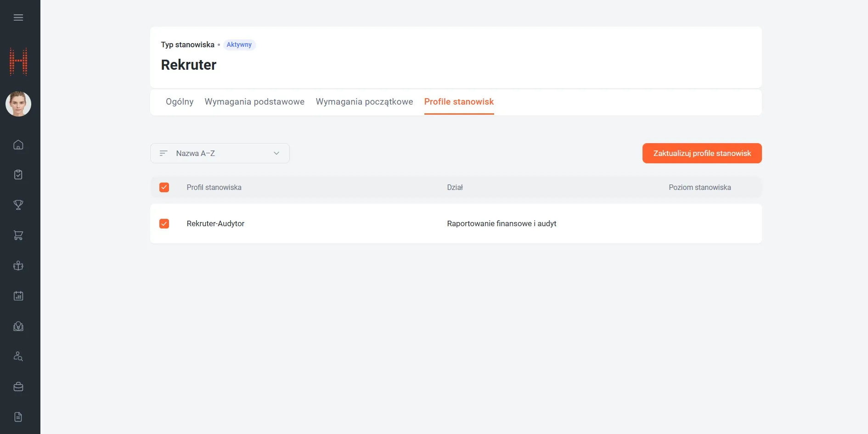Click the Profil stanowiska column header
The width and height of the screenshot is (868, 434).
(x=214, y=187)
